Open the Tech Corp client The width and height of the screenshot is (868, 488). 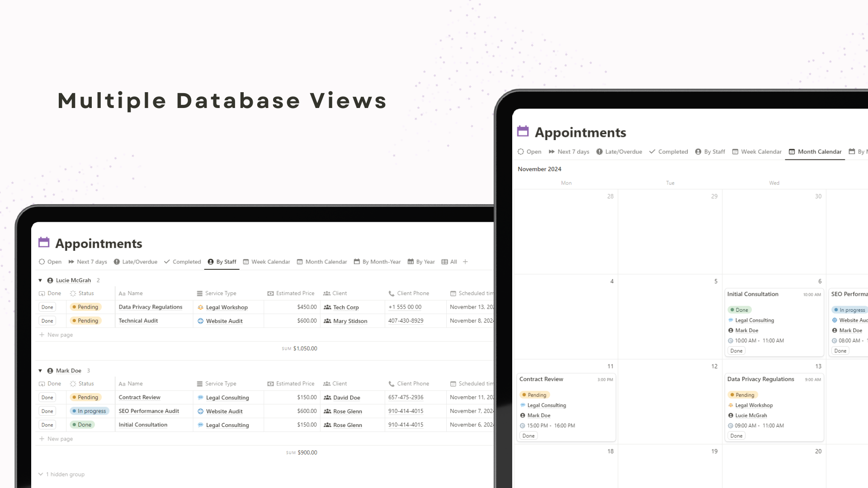coord(341,307)
